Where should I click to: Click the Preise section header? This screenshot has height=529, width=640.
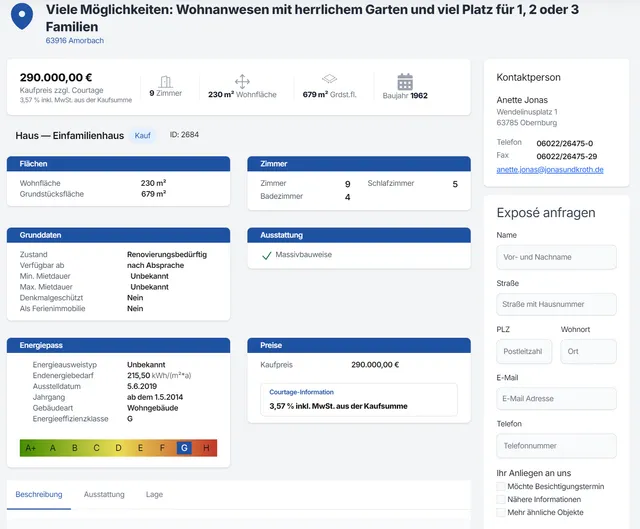[359, 345]
